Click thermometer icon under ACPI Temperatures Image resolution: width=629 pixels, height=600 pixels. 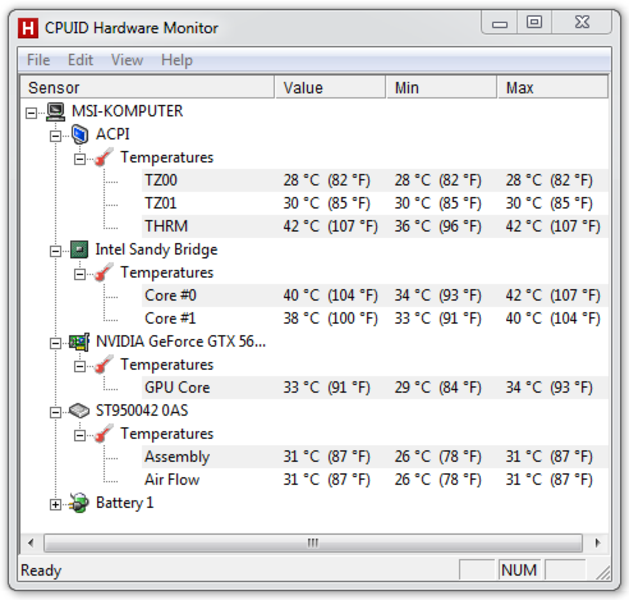click(103, 158)
